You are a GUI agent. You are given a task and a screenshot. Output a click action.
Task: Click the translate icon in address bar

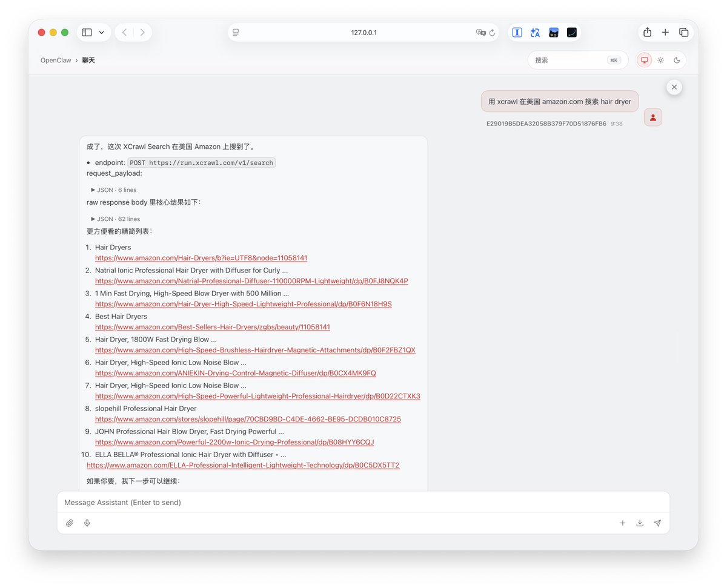(481, 33)
